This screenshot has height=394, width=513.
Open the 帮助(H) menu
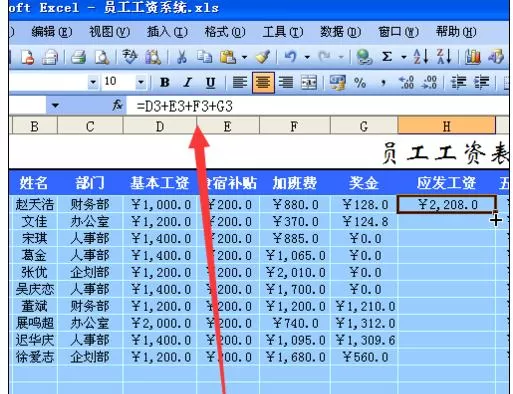tap(456, 32)
